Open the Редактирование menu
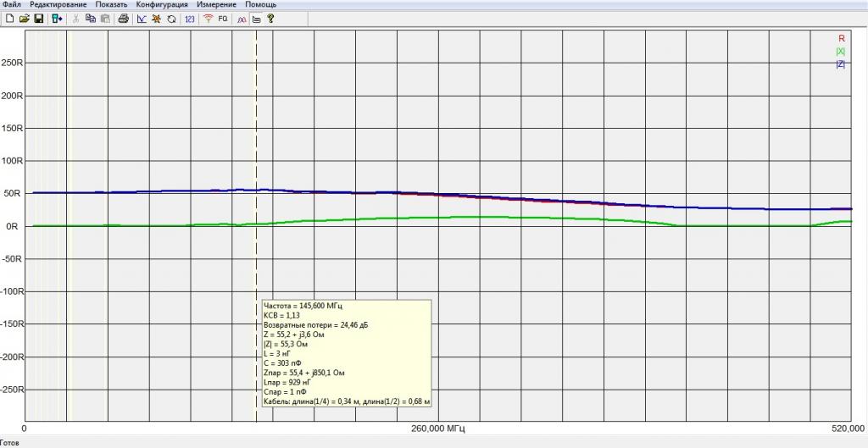Viewport: 868px width, 448px height. pos(58,4)
